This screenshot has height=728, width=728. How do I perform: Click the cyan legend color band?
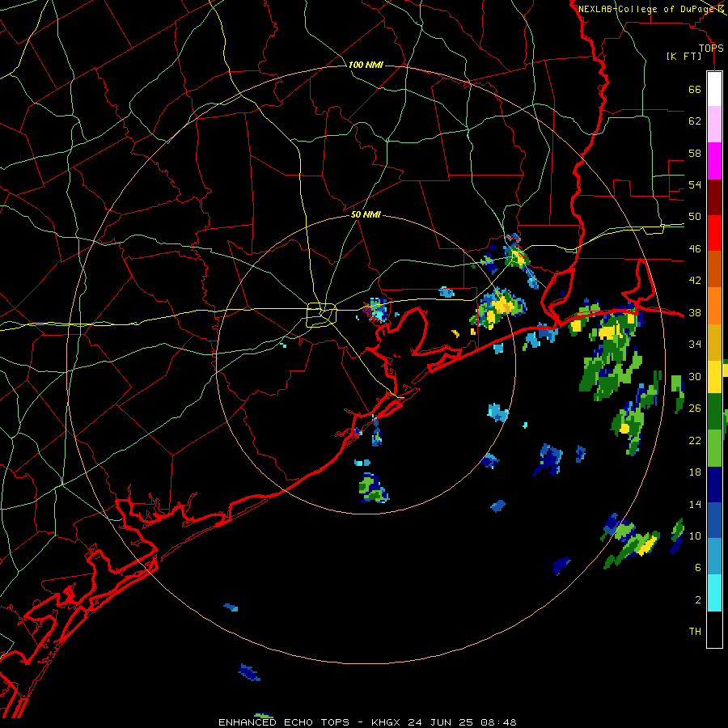coord(714,593)
